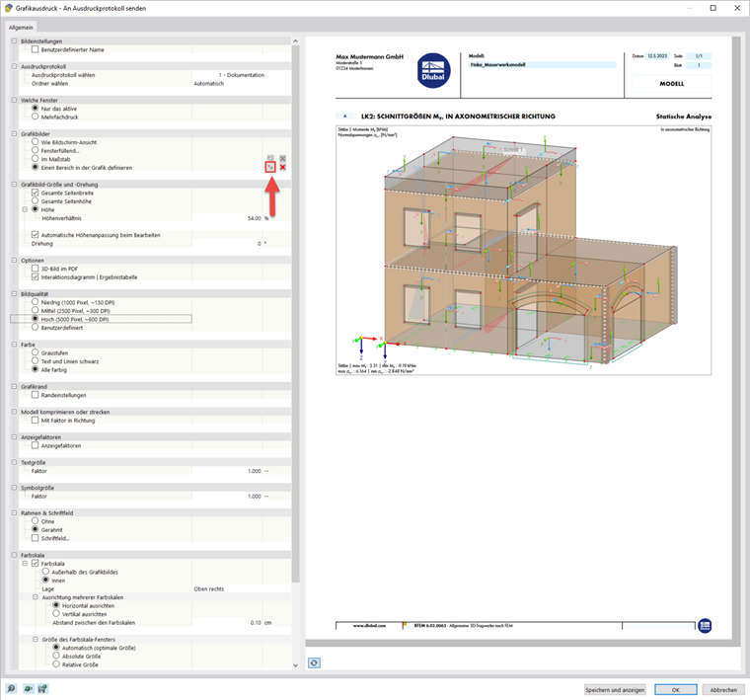Switch to the Allgemein tab

click(21, 28)
